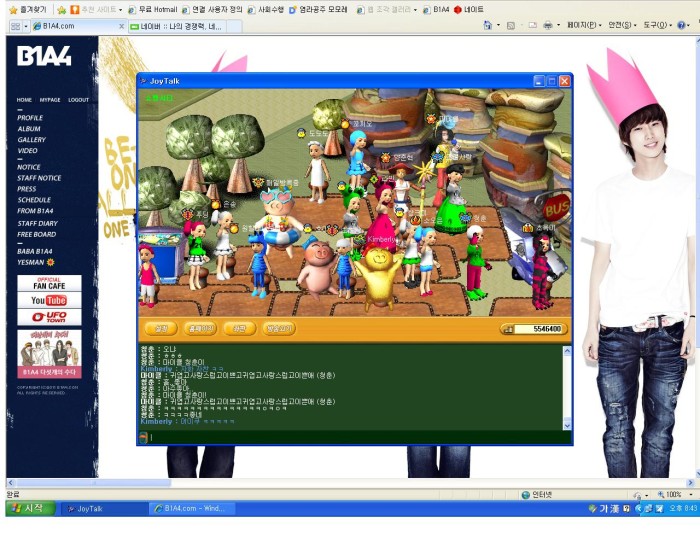
Task: Click the second orange button in JoyTalk toolbar
Action: coord(201,328)
